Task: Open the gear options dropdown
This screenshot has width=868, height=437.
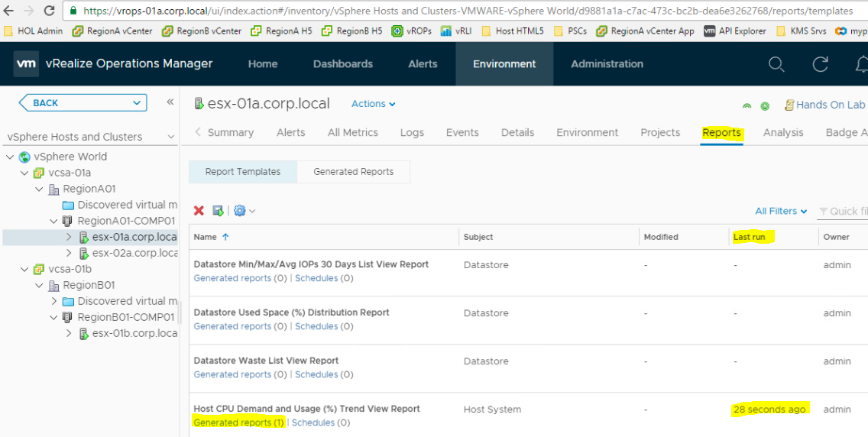Action: tap(245, 210)
